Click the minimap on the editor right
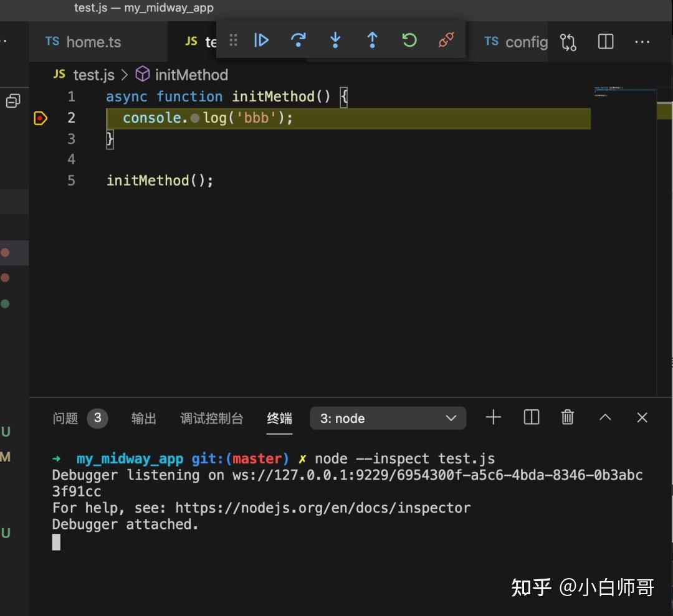Image resolution: width=673 pixels, height=616 pixels. (x=624, y=92)
